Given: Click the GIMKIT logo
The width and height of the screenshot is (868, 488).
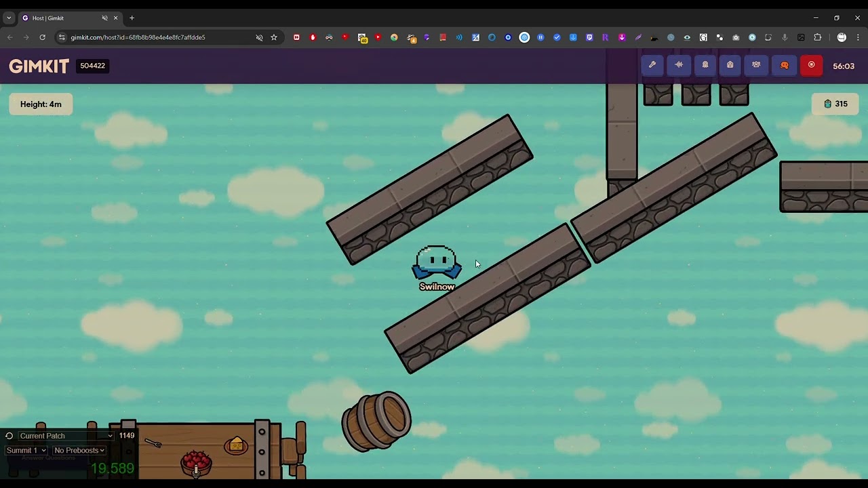Looking at the screenshot, I should 39,66.
